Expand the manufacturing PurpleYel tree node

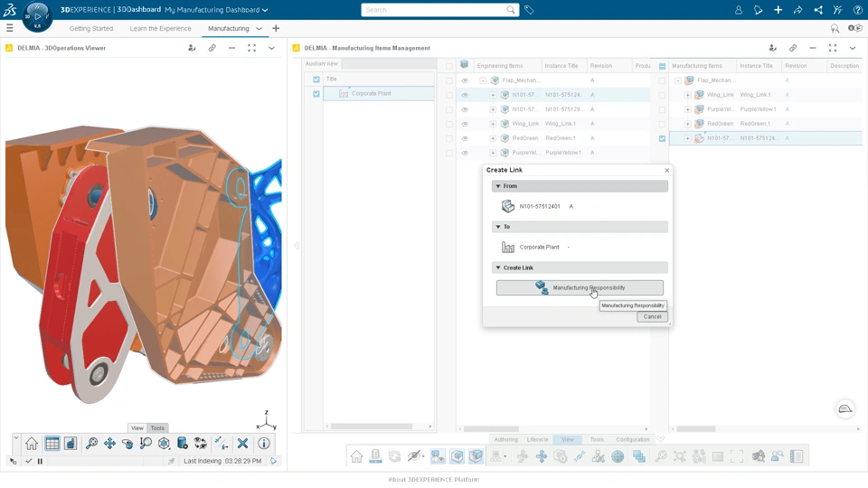pyautogui.click(x=687, y=109)
